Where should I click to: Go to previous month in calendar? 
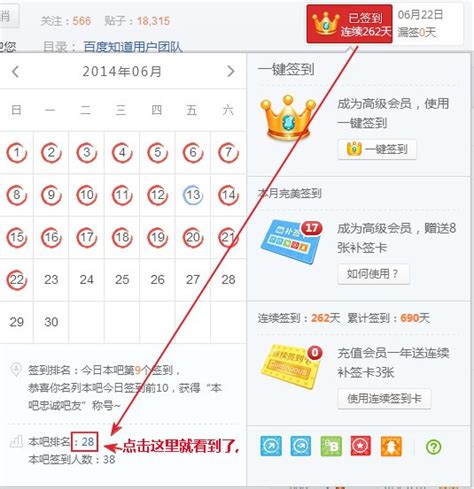pyautogui.click(x=15, y=72)
